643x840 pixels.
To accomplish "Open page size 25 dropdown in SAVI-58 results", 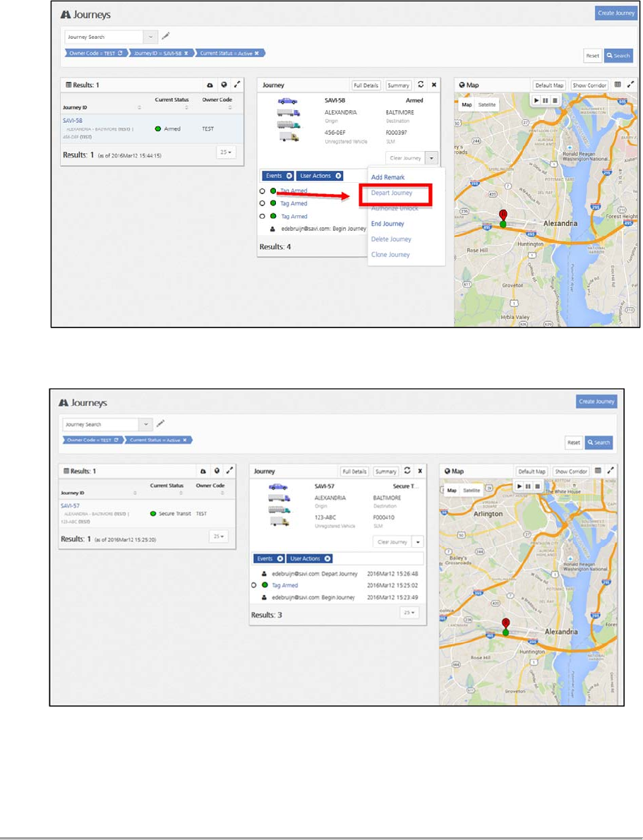I will tap(226, 152).
